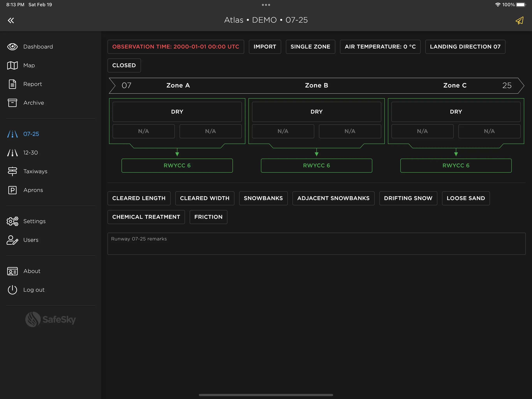Open the Report section icon
The height and width of the screenshot is (399, 532).
tap(12, 84)
